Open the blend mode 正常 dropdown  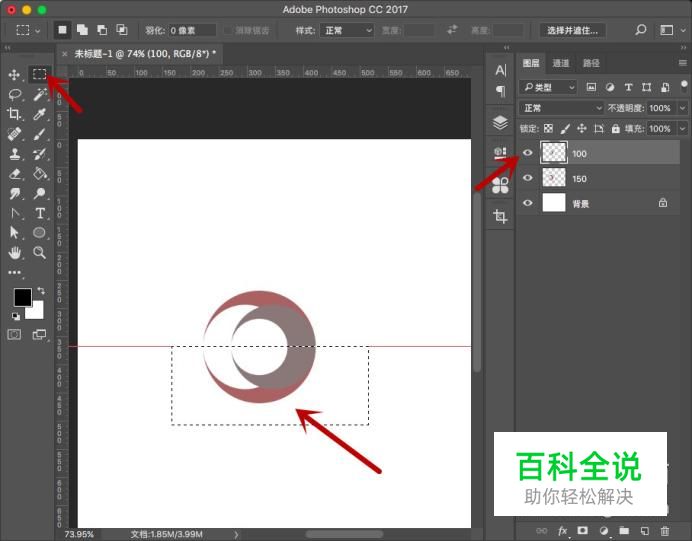click(561, 108)
